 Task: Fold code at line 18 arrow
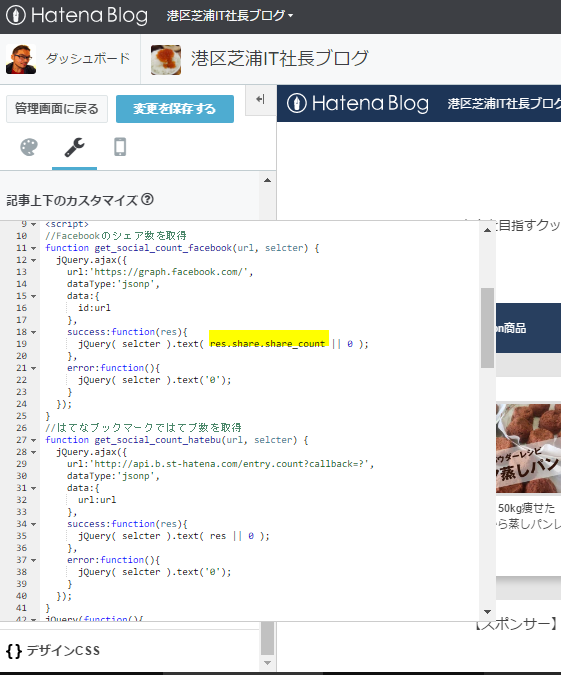[x=33, y=332]
